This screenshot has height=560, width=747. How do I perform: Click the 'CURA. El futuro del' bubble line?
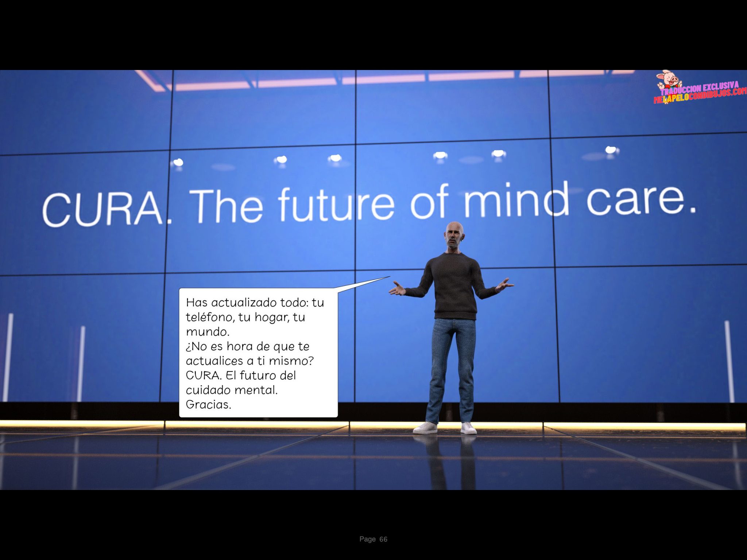(x=241, y=375)
